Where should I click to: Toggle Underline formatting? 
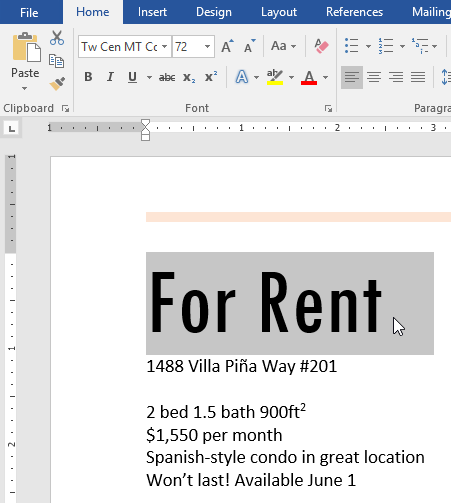point(132,77)
